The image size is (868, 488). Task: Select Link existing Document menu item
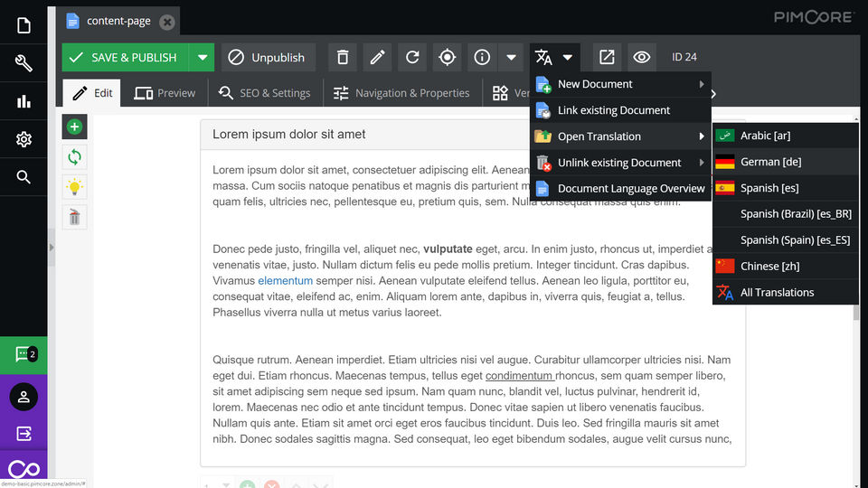click(620, 110)
